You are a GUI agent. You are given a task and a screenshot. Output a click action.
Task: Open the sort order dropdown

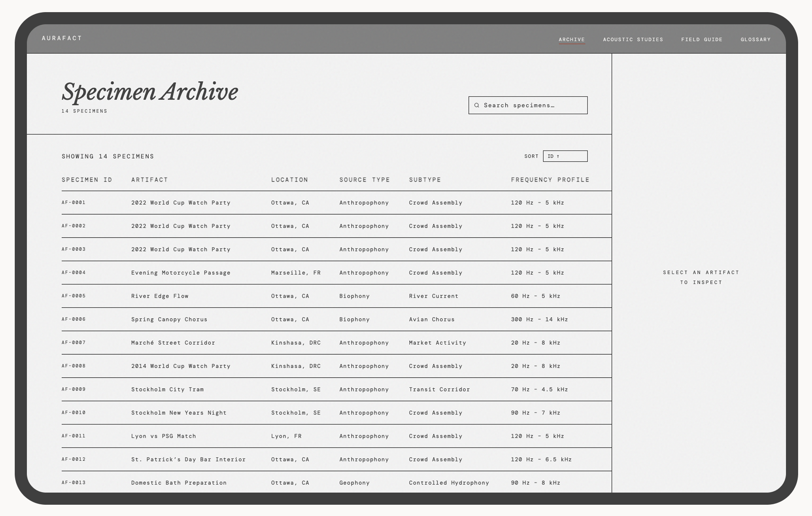(x=565, y=156)
